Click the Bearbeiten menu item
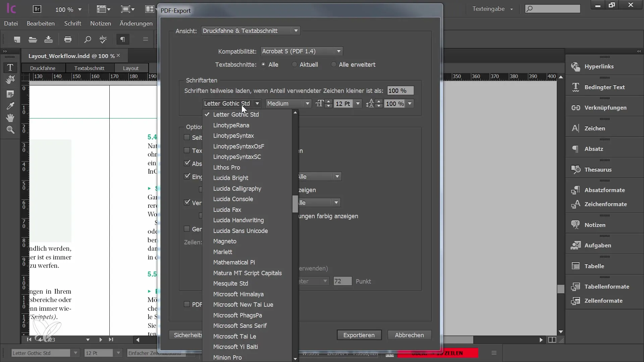Viewport: 644px width, 362px height. coord(41,23)
